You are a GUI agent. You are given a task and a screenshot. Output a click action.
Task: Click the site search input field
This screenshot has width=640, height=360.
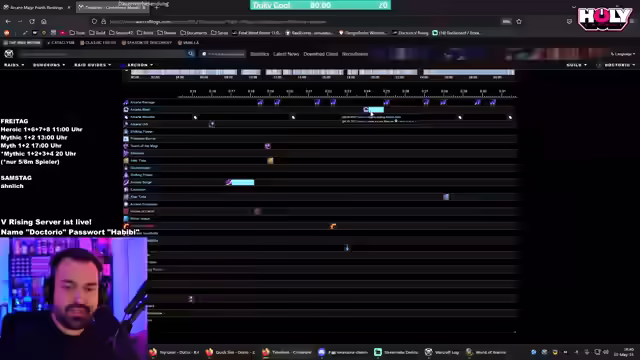pyautogui.click(x=101, y=53)
